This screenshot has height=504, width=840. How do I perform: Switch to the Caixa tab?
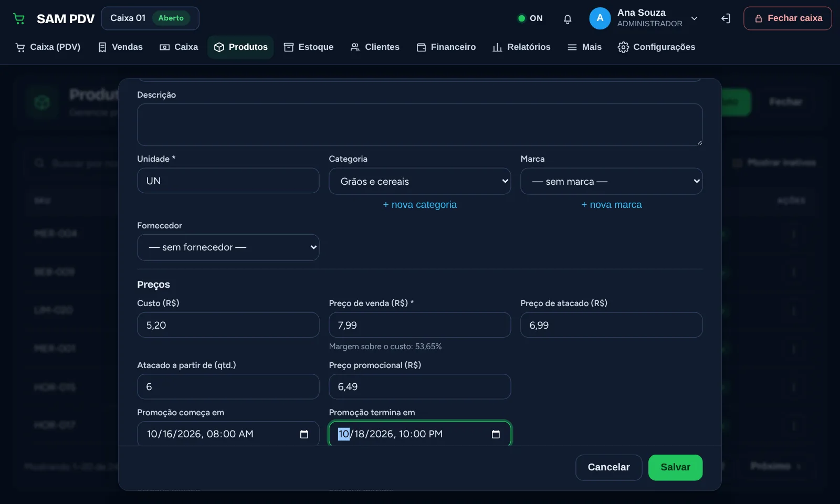click(x=179, y=47)
